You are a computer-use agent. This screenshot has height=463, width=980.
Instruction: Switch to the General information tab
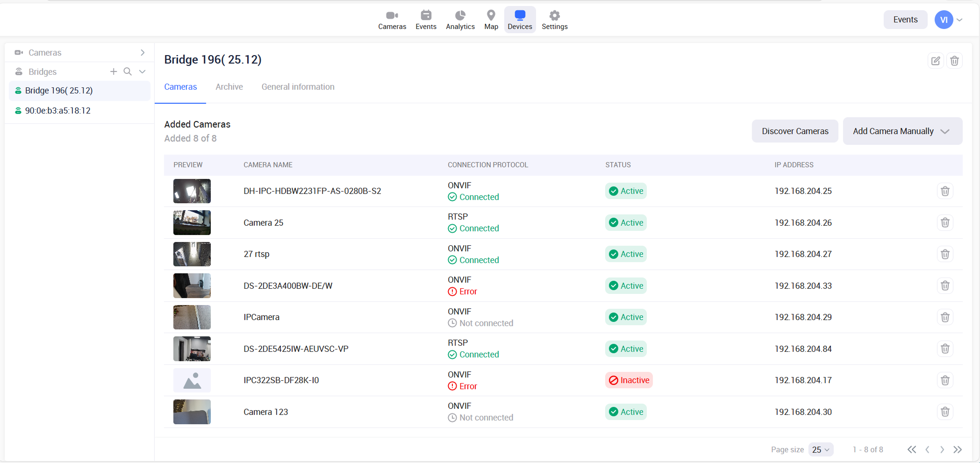click(x=298, y=87)
